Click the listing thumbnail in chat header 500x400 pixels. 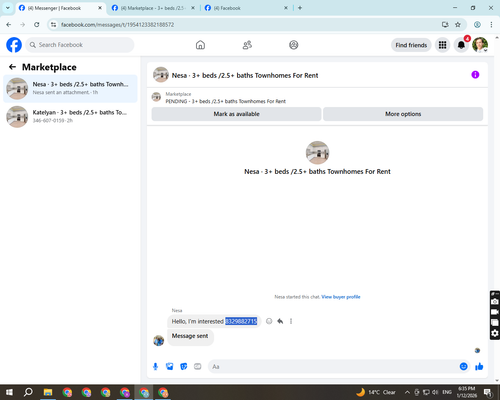161,75
